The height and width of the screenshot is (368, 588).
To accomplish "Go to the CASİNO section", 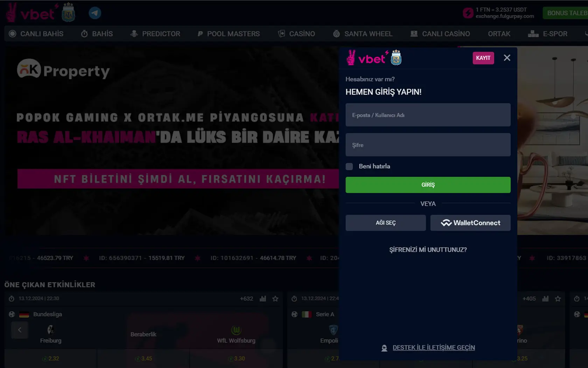I will tap(296, 34).
